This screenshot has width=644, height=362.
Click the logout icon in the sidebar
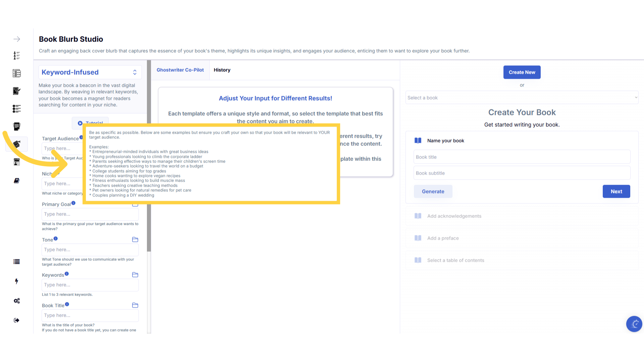coord(16,320)
